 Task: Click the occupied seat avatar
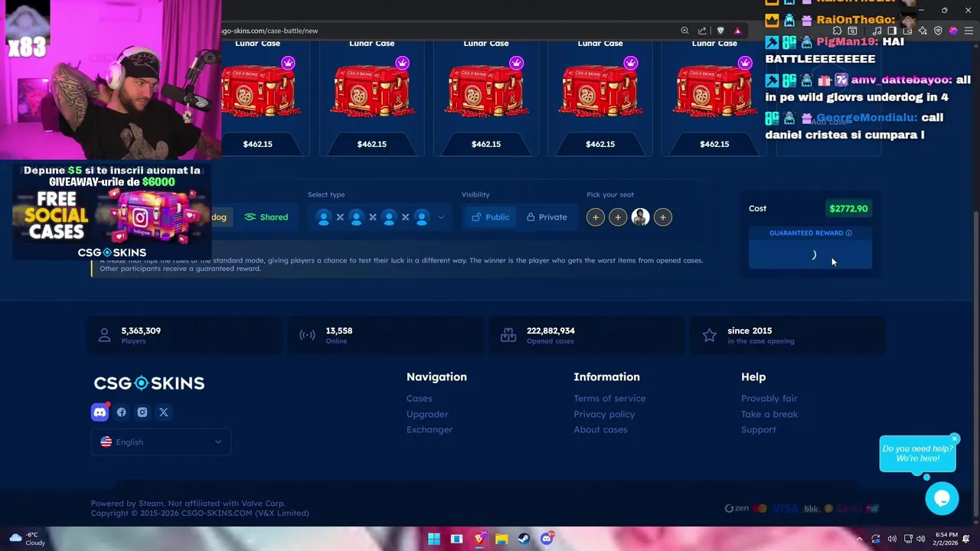[x=641, y=217]
